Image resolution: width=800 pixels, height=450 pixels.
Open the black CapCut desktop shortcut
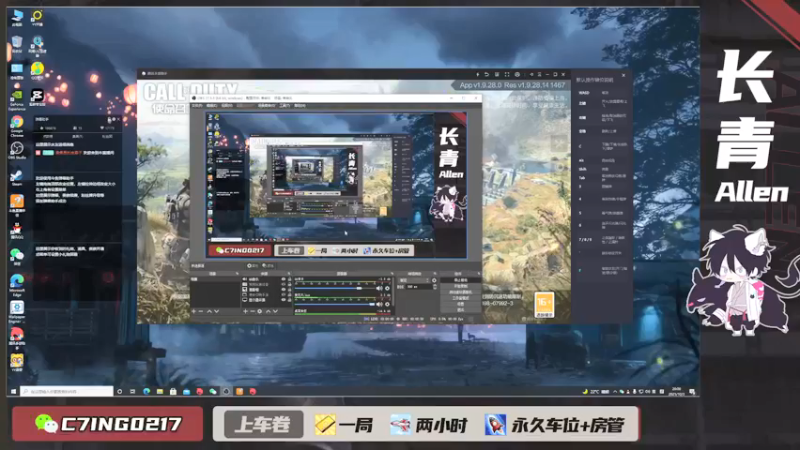[37, 97]
